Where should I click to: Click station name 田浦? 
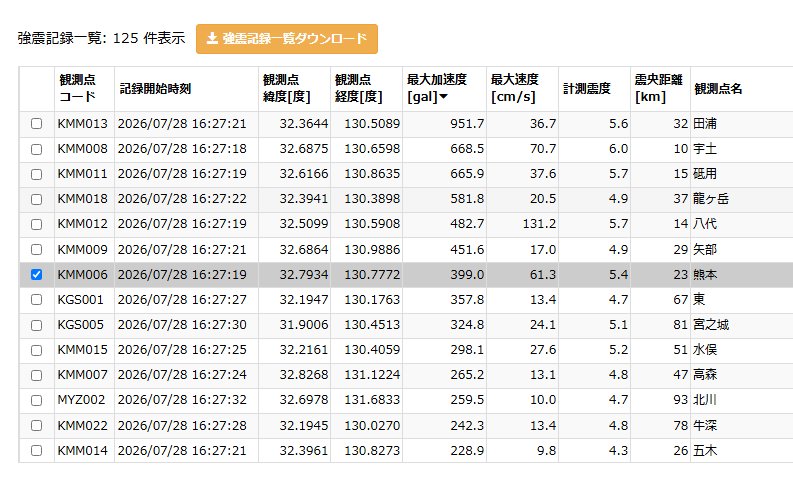pos(704,124)
